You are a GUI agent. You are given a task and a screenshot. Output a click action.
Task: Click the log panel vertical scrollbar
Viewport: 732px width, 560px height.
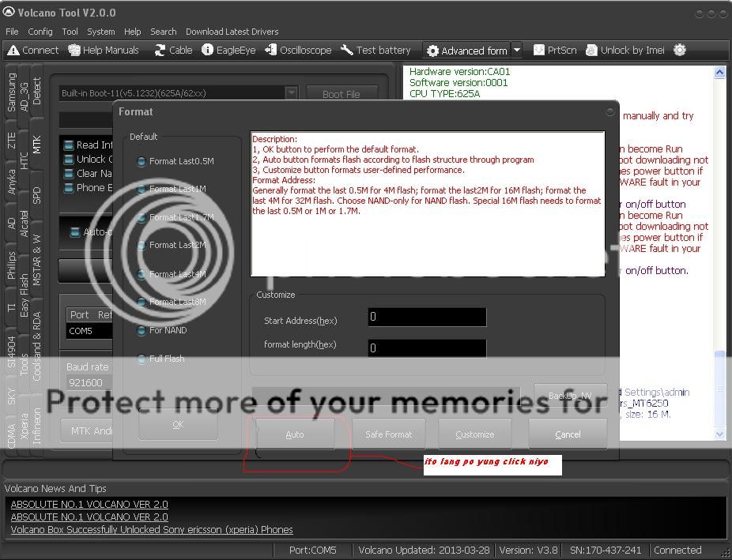pyautogui.click(x=719, y=253)
